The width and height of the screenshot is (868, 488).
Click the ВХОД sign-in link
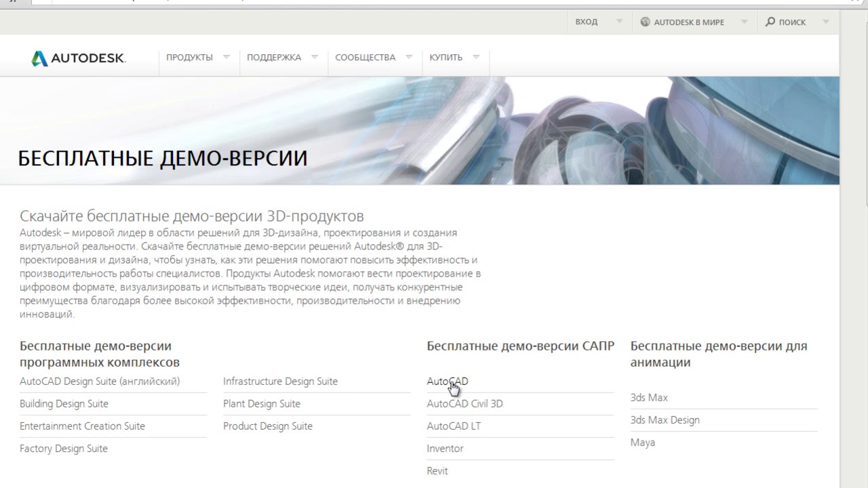pyautogui.click(x=586, y=22)
